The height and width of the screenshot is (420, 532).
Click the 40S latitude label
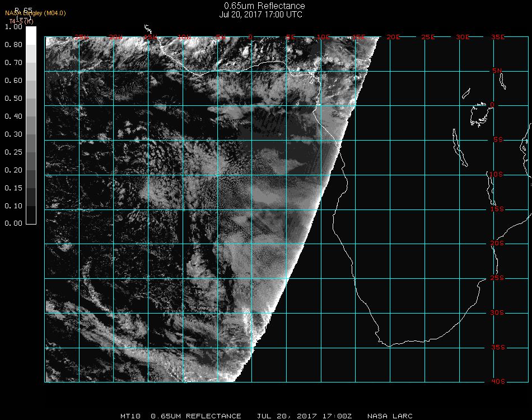click(498, 382)
